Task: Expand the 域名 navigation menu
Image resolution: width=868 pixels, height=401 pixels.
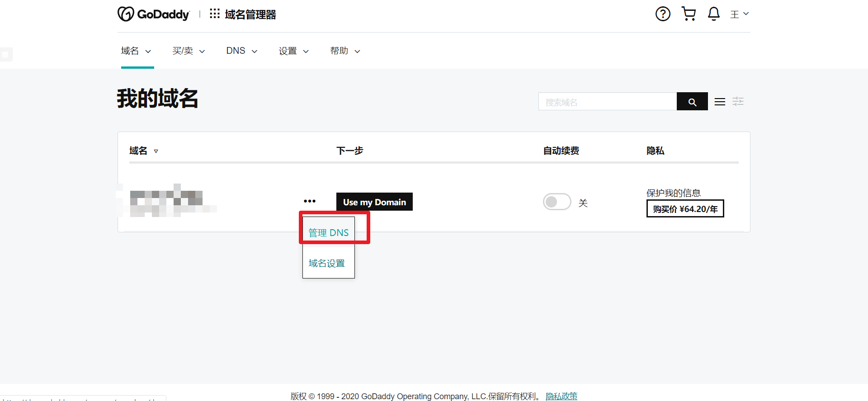Action: click(136, 51)
